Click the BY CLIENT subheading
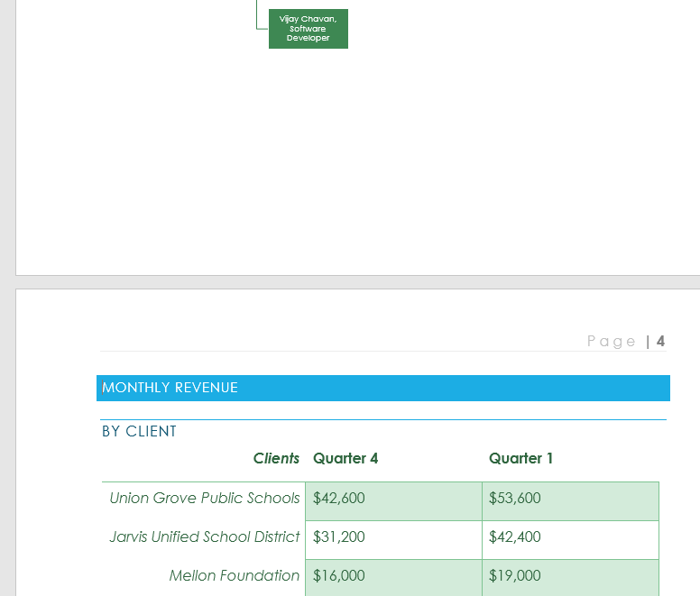The image size is (700, 596). (139, 431)
